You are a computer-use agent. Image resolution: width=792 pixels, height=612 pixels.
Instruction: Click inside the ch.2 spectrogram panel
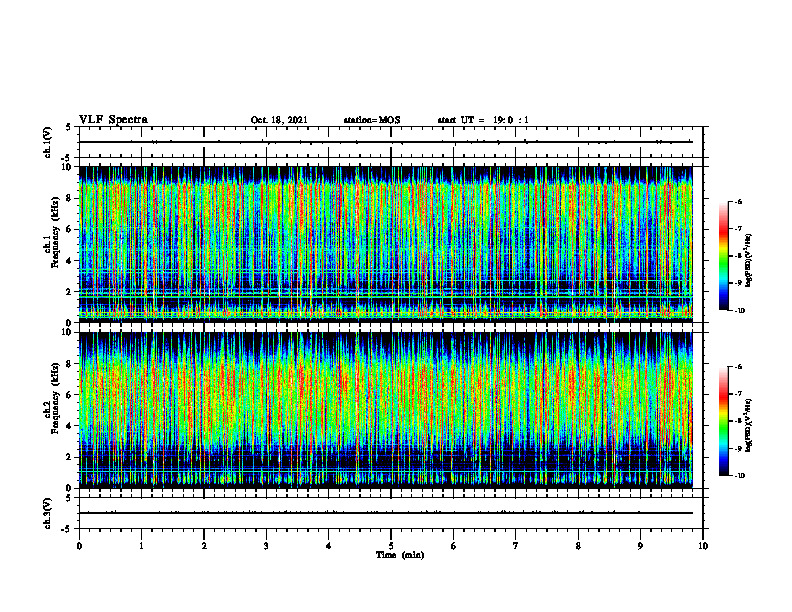(x=385, y=410)
